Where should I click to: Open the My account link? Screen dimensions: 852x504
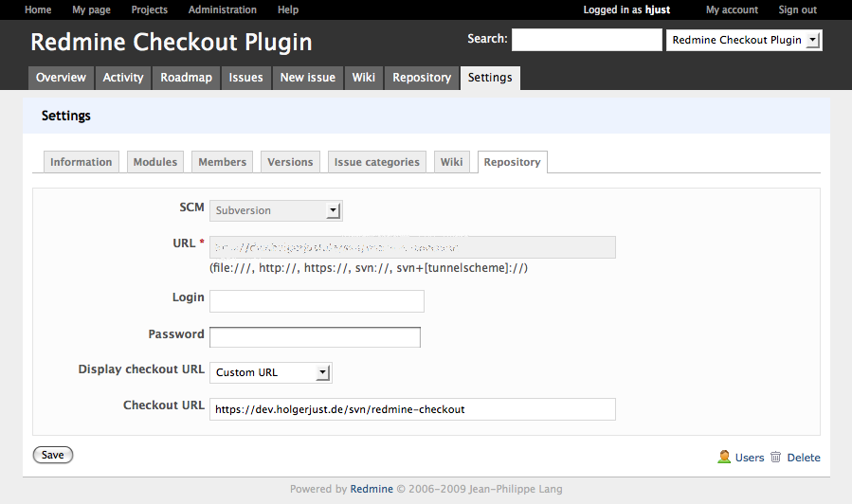pos(732,9)
